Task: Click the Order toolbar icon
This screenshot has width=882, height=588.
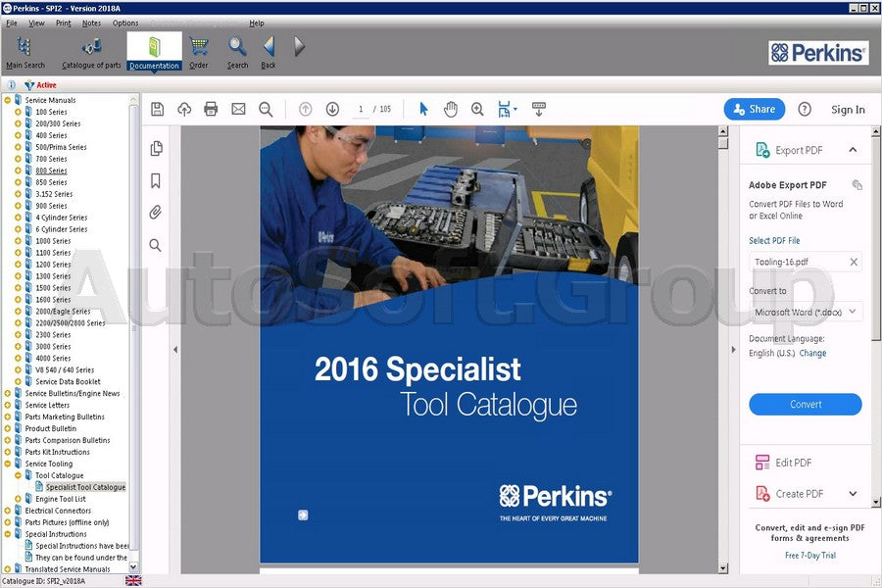Action: (199, 47)
